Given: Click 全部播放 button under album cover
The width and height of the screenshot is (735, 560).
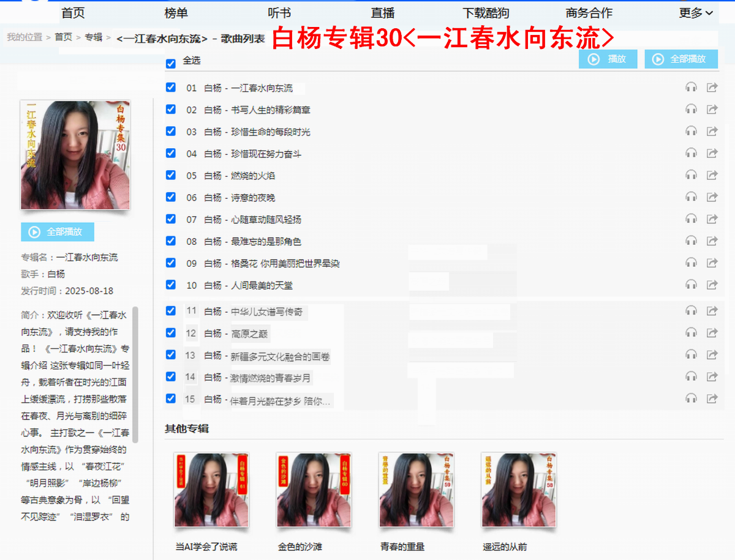Looking at the screenshot, I should pyautogui.click(x=58, y=232).
